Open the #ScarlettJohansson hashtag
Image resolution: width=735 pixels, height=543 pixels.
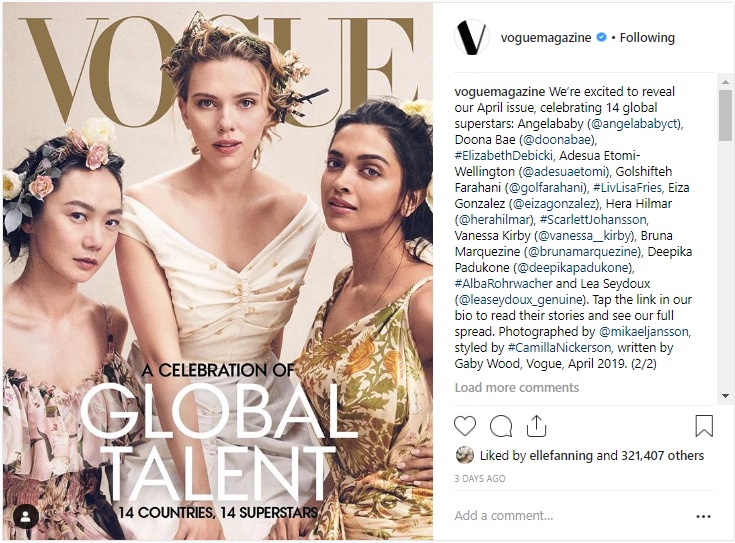[x=593, y=219]
